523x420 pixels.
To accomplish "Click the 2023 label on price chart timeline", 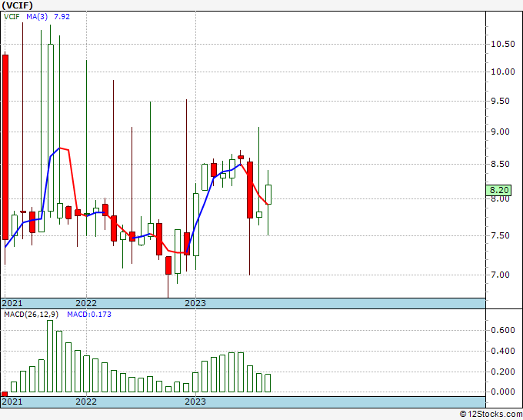I will pyautogui.click(x=195, y=303).
